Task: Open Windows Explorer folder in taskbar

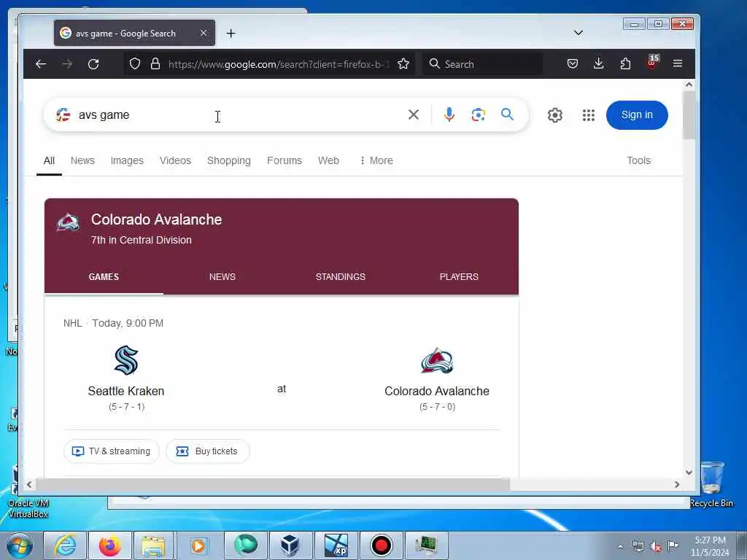Action: tap(153, 545)
